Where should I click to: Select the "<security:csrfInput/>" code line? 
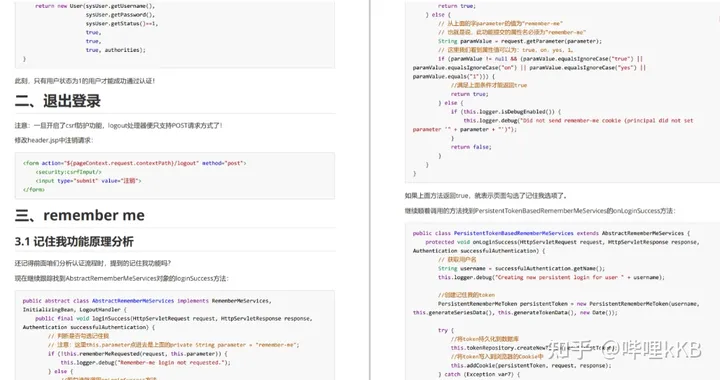tap(68, 172)
